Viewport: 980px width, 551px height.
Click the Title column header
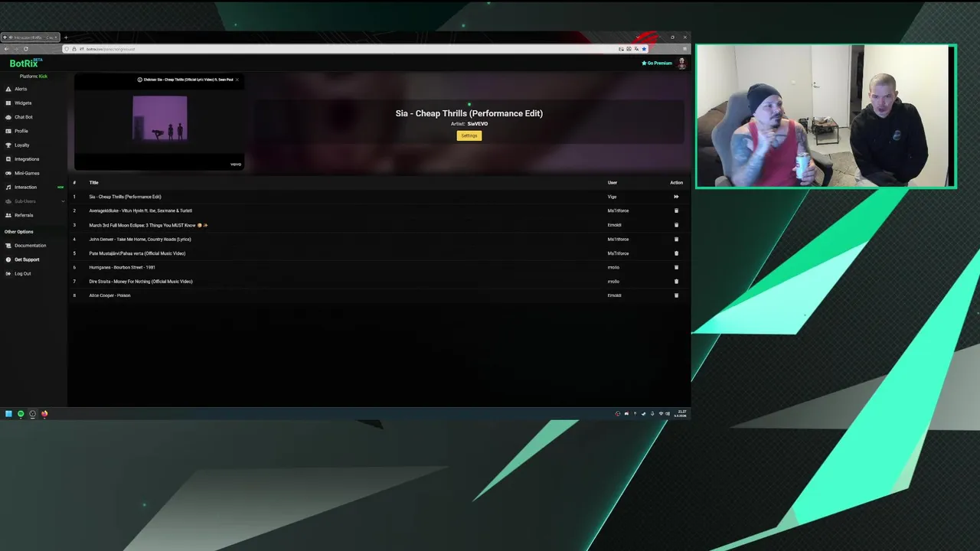tap(93, 183)
